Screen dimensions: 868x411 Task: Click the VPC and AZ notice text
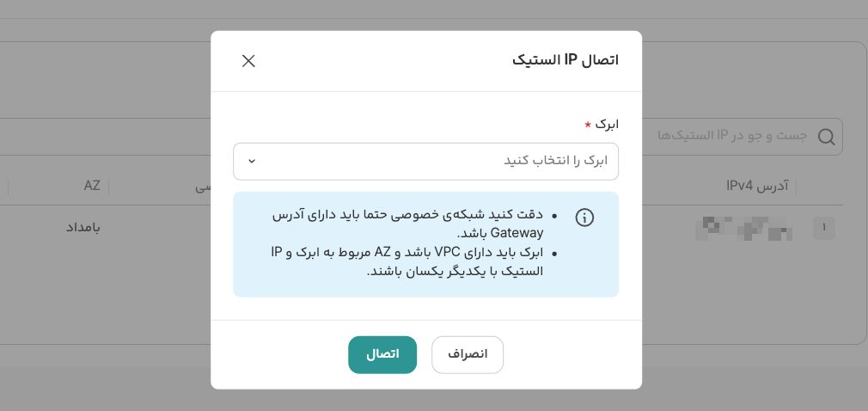[407, 261]
